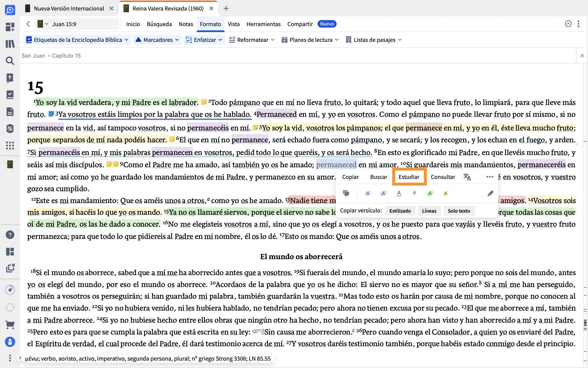Open the Reformatear dropdown
Viewport: 588px width, 368px height.
252,40
